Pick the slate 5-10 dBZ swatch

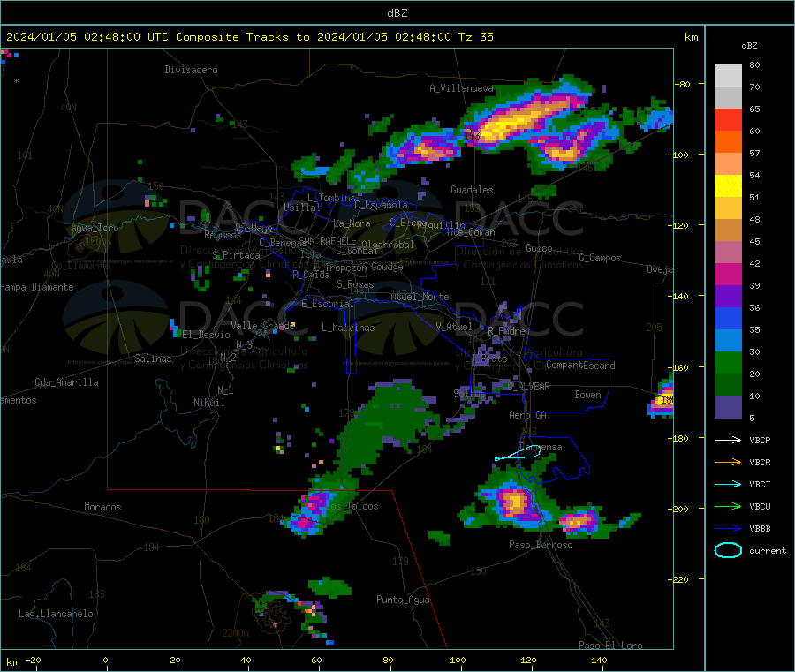[x=728, y=407]
